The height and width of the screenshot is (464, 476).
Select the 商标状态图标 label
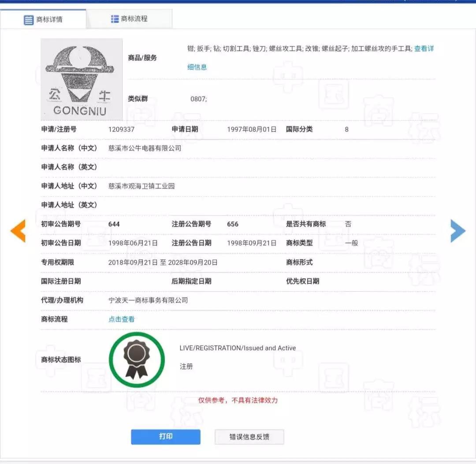pos(61,360)
